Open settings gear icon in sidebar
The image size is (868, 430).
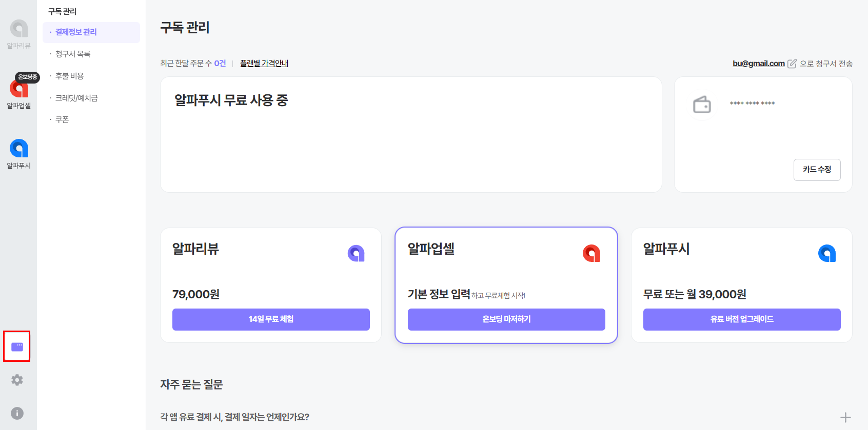pyautogui.click(x=17, y=380)
